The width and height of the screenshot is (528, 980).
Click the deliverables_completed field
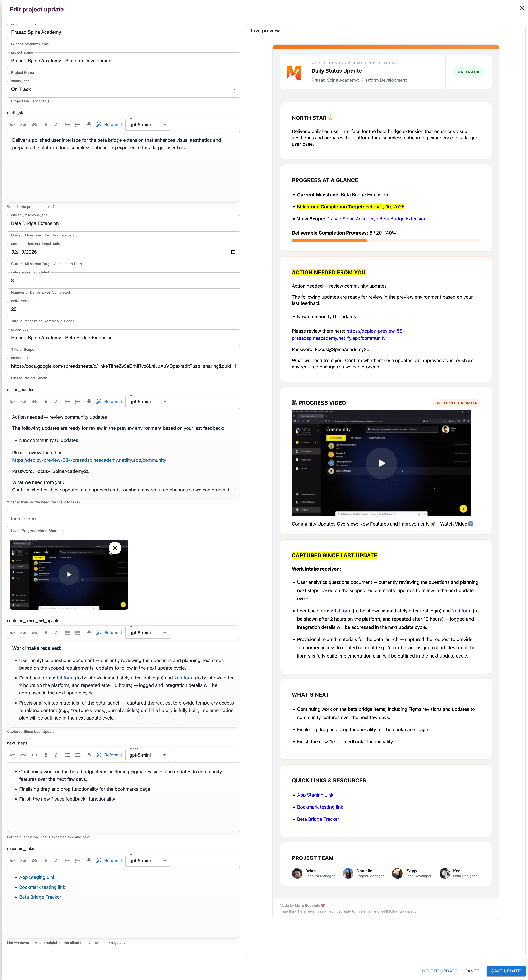[123, 281]
